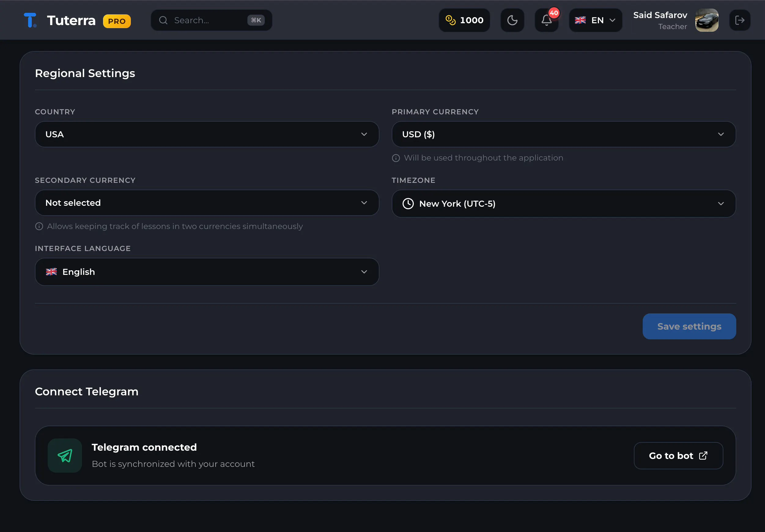Click the Tuterra logo icon
Screen dimensions: 765x532
click(x=30, y=20)
